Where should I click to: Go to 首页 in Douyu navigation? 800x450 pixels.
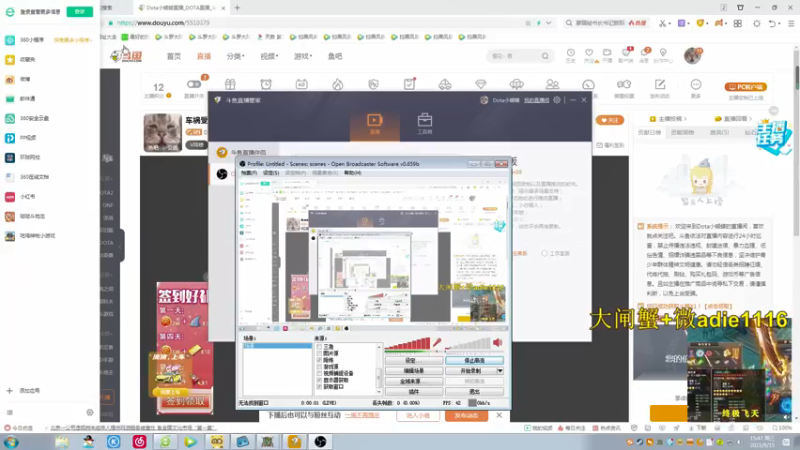173,56
